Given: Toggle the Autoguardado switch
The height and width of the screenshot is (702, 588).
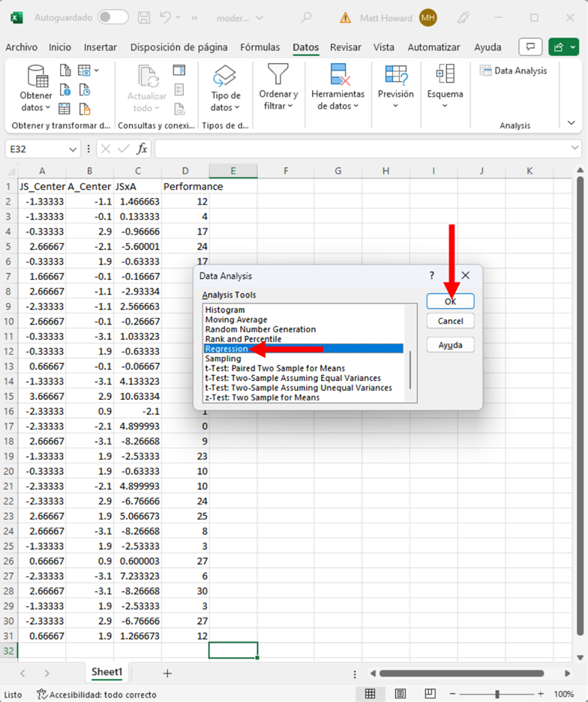Looking at the screenshot, I should [x=112, y=17].
